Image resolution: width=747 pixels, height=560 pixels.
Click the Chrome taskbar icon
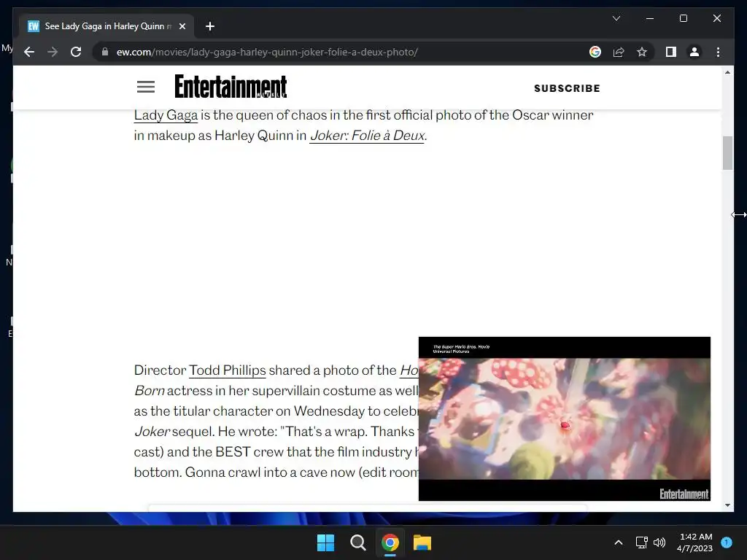390,542
